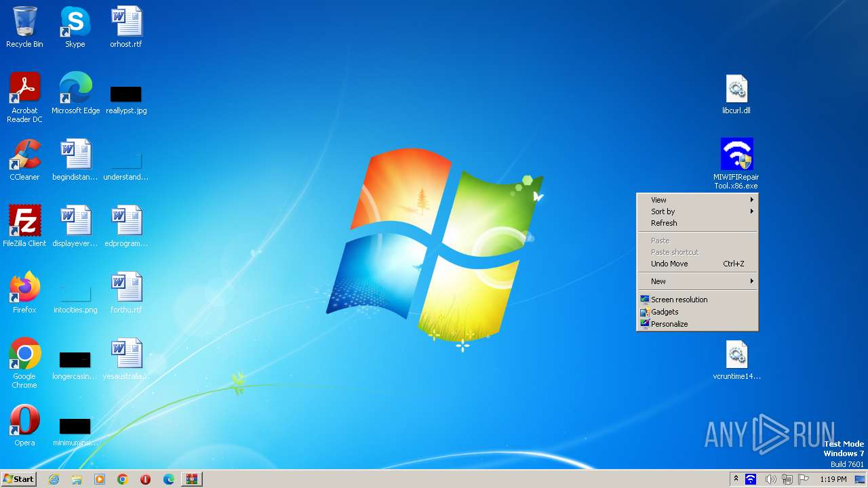
Task: Select the Acrobat Reader DC shortcut
Action: pyautogui.click(x=24, y=98)
